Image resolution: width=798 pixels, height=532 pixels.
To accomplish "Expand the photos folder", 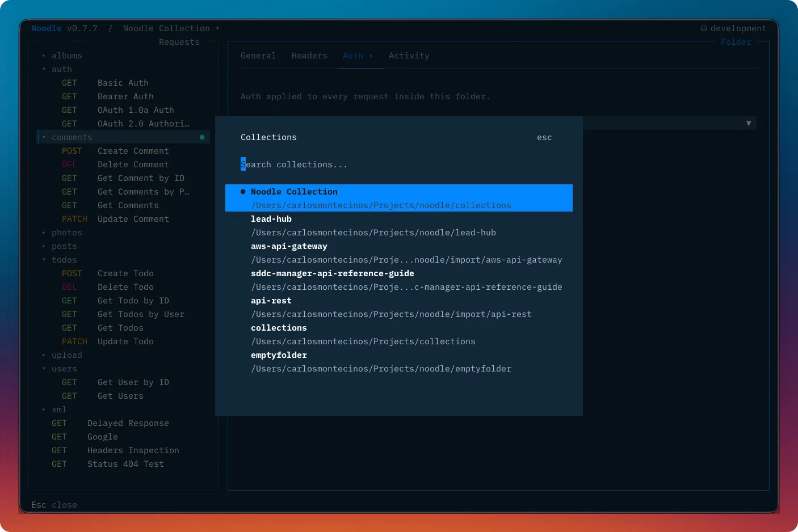I will coord(44,233).
